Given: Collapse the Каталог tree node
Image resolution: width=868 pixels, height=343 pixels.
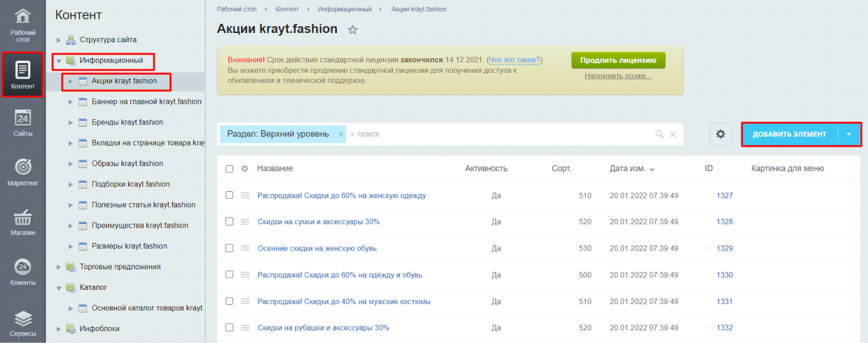Looking at the screenshot, I should [59, 288].
